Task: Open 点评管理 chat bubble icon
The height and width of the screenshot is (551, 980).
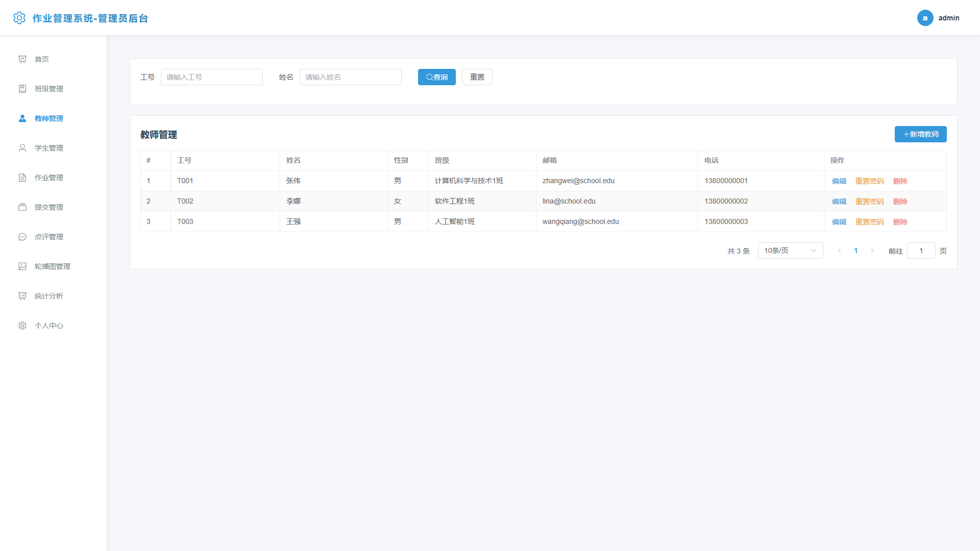Action: pos(22,237)
